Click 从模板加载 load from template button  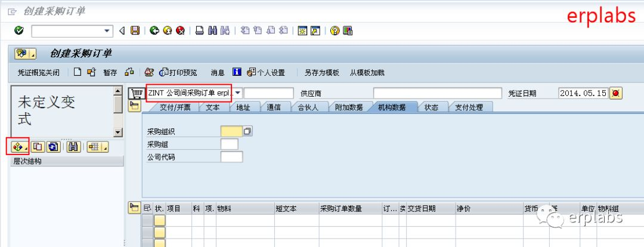367,73
